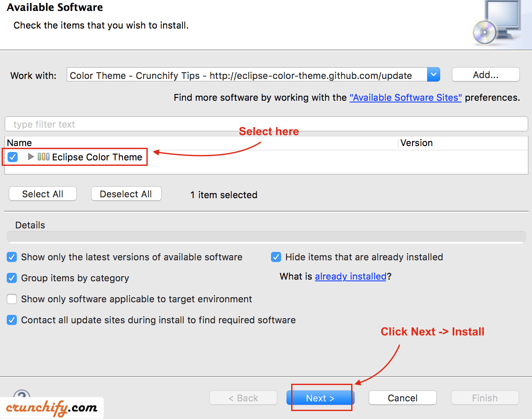Viewport: 532px width, 419px height.
Task: Click the Add... button
Action: [485, 75]
